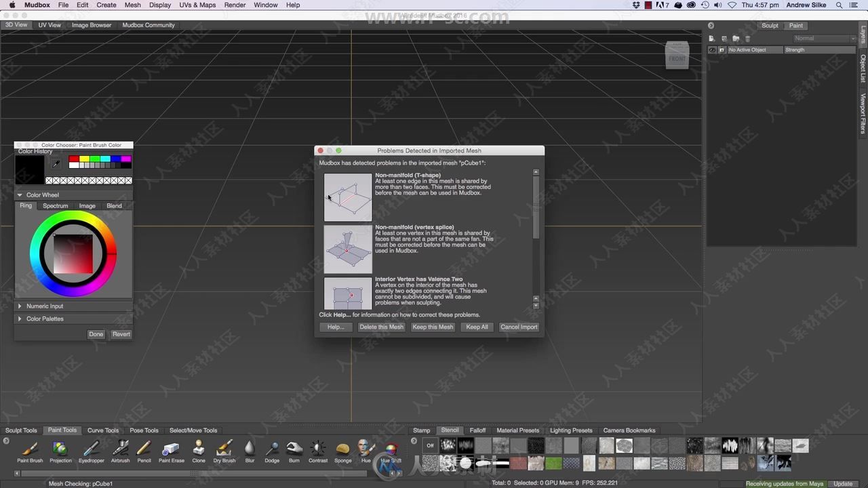Screen dimensions: 868x488
Task: Click the Keep All button
Action: [x=477, y=327]
